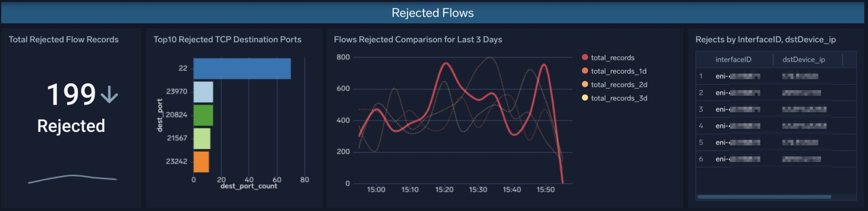
Task: Select row 6 in the rejects table
Action: [x=776, y=159]
